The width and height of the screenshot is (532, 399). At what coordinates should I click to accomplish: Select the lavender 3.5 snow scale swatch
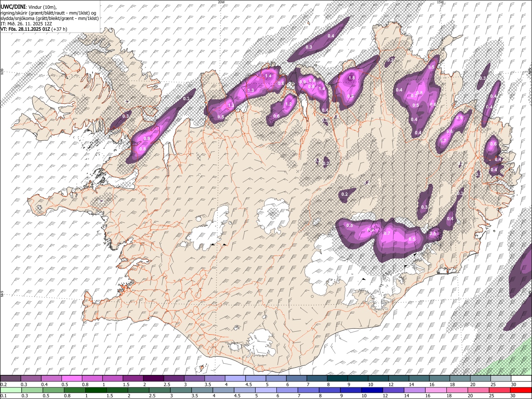[x=214, y=379]
